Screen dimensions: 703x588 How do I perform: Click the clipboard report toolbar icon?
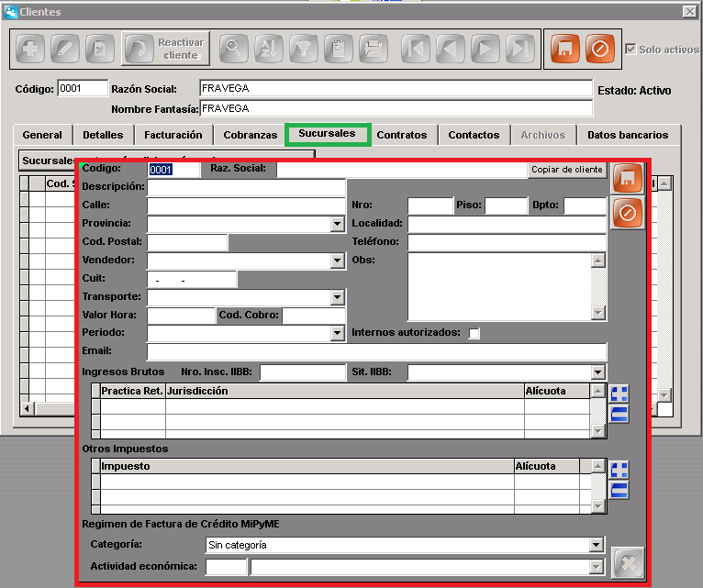[x=339, y=49]
